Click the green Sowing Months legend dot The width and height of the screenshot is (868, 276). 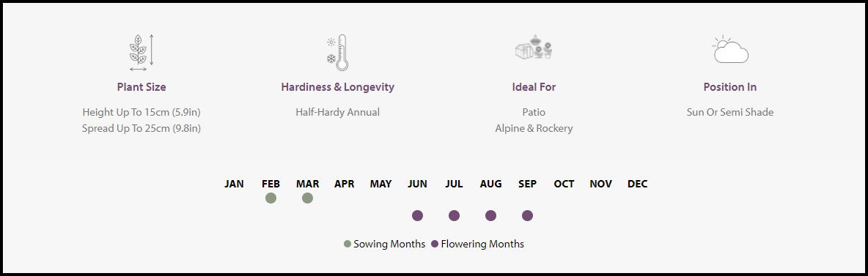click(x=347, y=244)
